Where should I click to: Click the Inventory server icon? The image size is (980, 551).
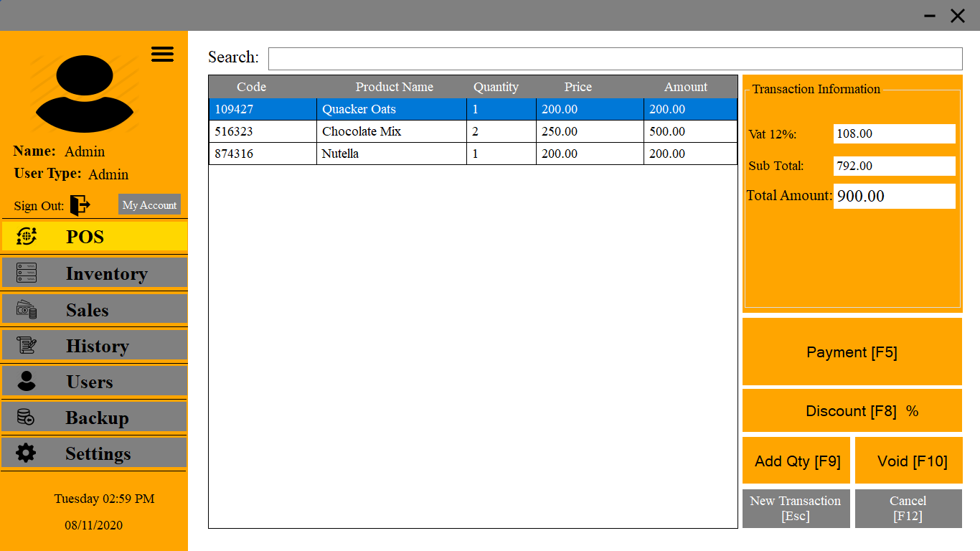(x=27, y=273)
